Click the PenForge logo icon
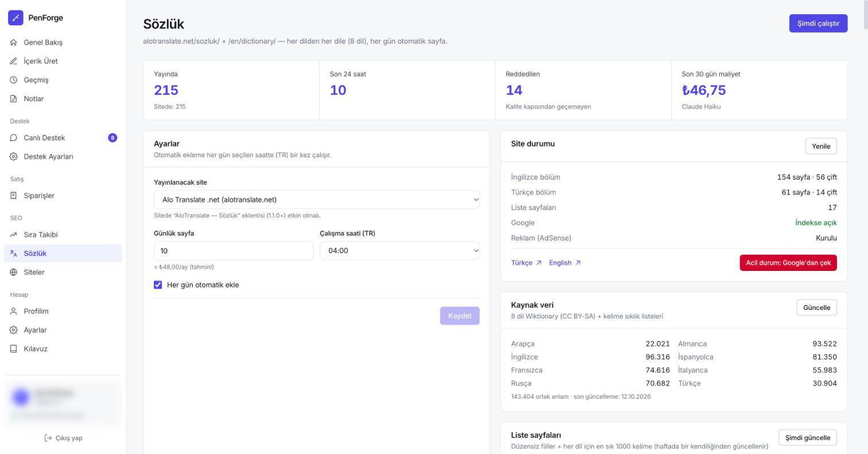This screenshot has height=454, width=868. pos(15,18)
